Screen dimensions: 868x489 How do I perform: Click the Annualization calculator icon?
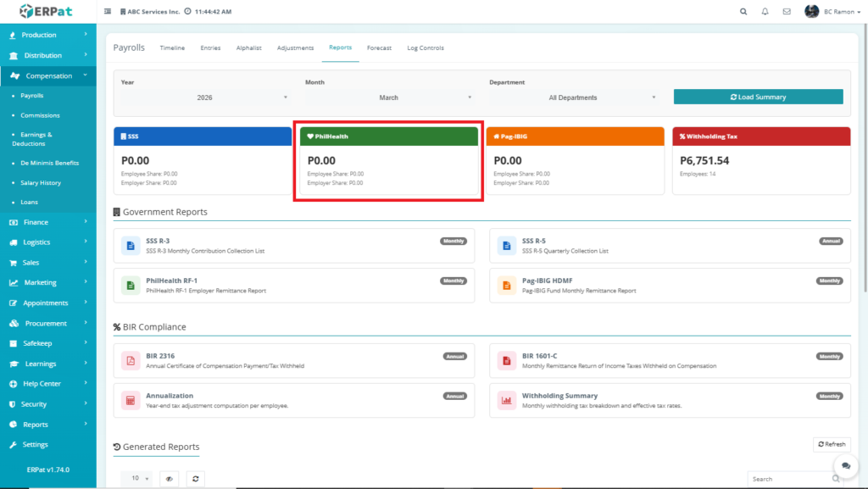(131, 400)
